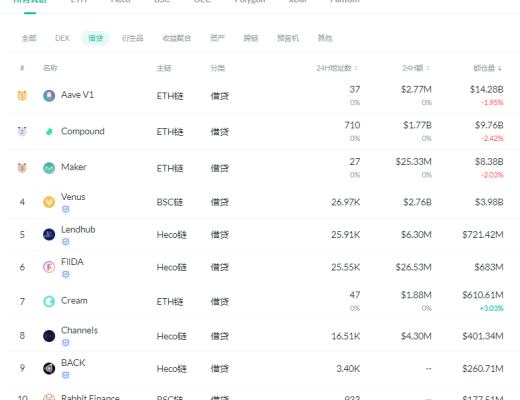The image size is (520, 400).
Task: Click the 主链 column header
Action: coord(164,68)
